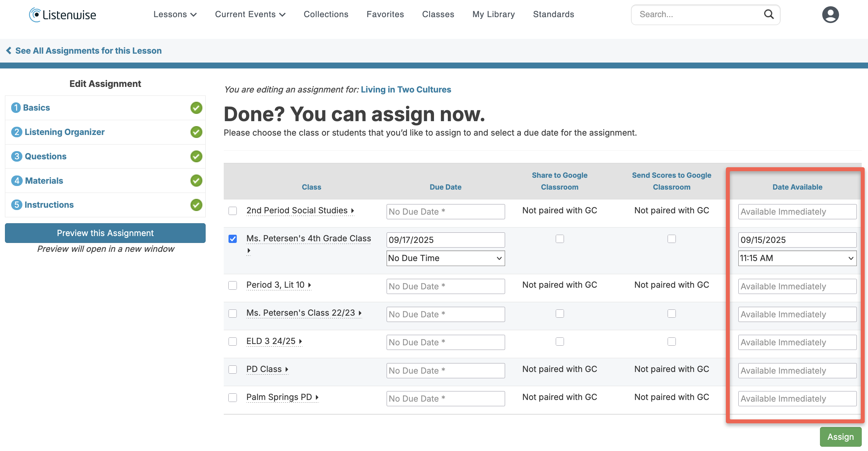This screenshot has height=451, width=868.
Task: Click the step 4 number badge
Action: click(x=17, y=181)
